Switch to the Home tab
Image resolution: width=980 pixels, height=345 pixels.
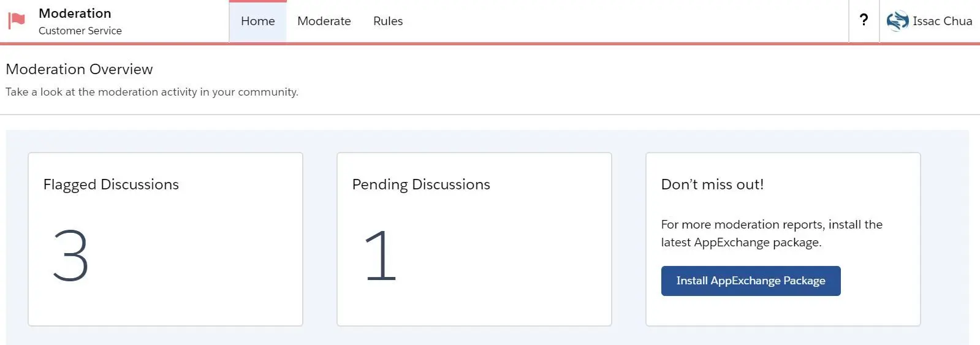(x=257, y=21)
